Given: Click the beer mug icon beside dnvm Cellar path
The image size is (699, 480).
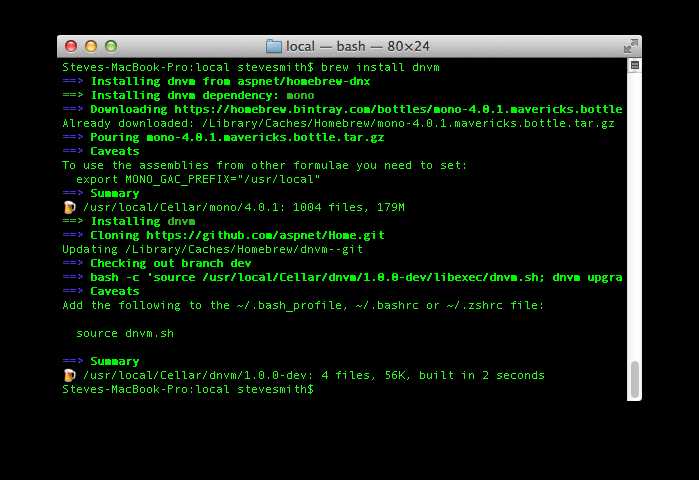Looking at the screenshot, I should 69,375.
